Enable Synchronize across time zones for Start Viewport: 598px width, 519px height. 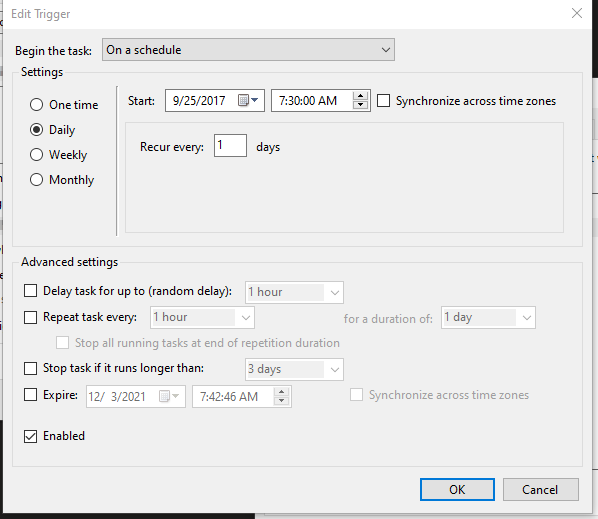(x=383, y=101)
